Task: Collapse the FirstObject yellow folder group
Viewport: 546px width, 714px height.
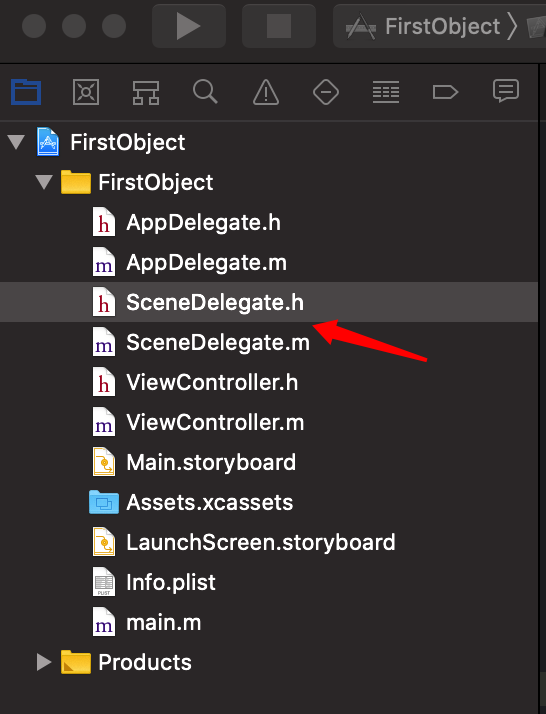Action: click(44, 182)
